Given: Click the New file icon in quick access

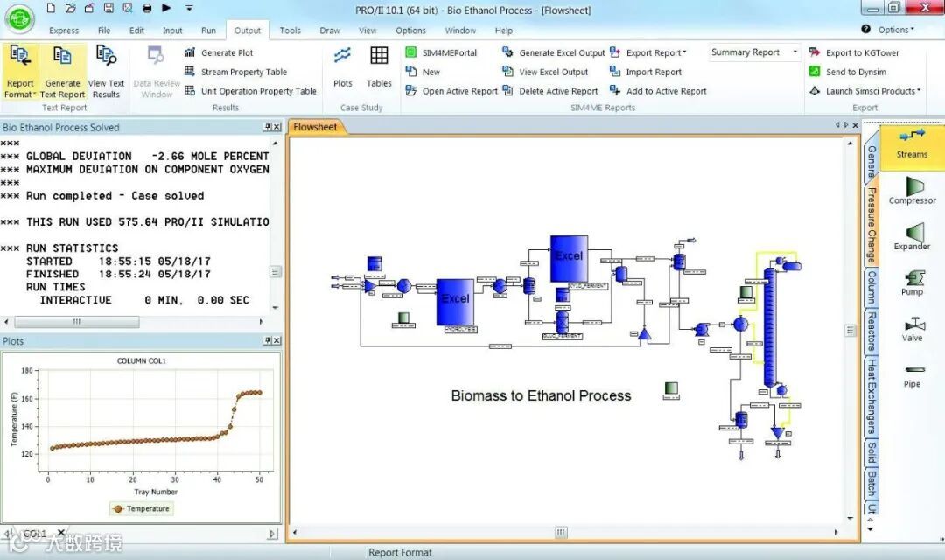Looking at the screenshot, I should pyautogui.click(x=52, y=8).
